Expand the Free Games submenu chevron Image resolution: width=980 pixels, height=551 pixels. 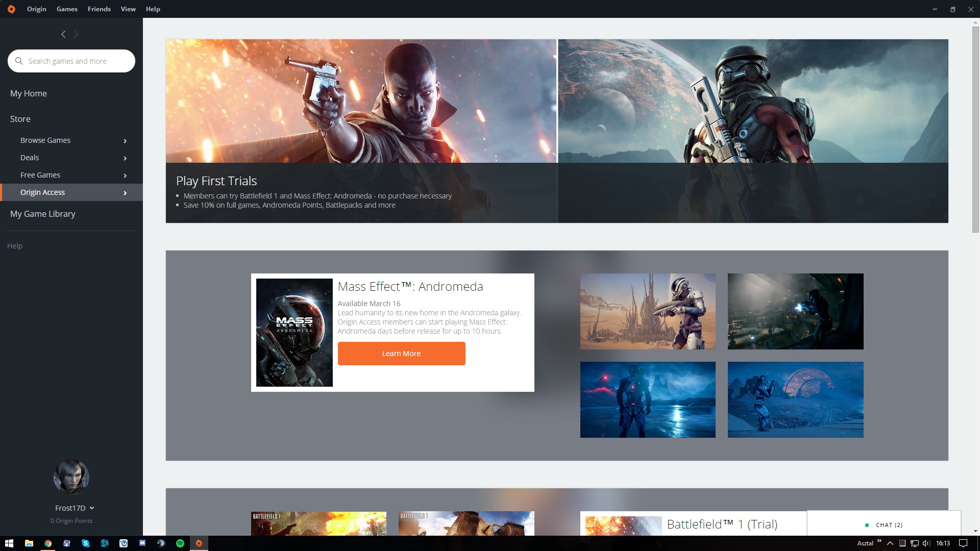click(125, 176)
